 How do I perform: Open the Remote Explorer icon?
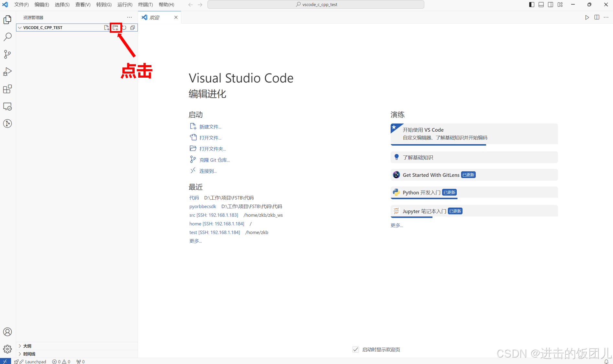(7, 106)
